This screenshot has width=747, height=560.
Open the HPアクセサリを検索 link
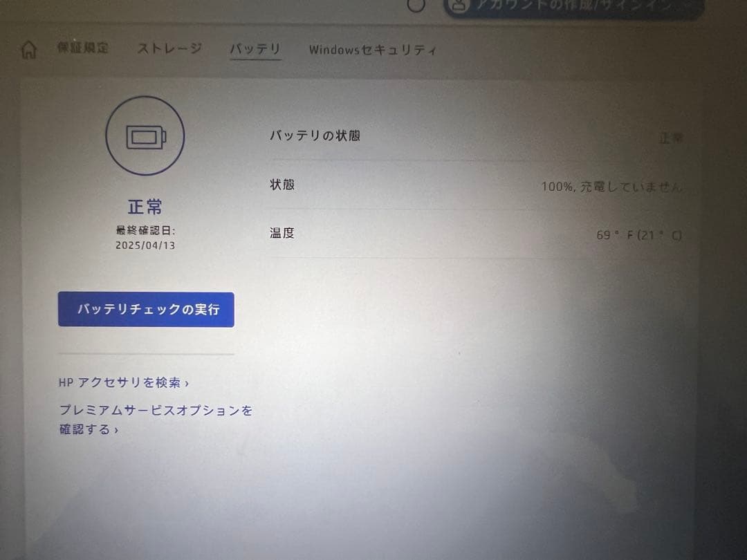point(122,382)
